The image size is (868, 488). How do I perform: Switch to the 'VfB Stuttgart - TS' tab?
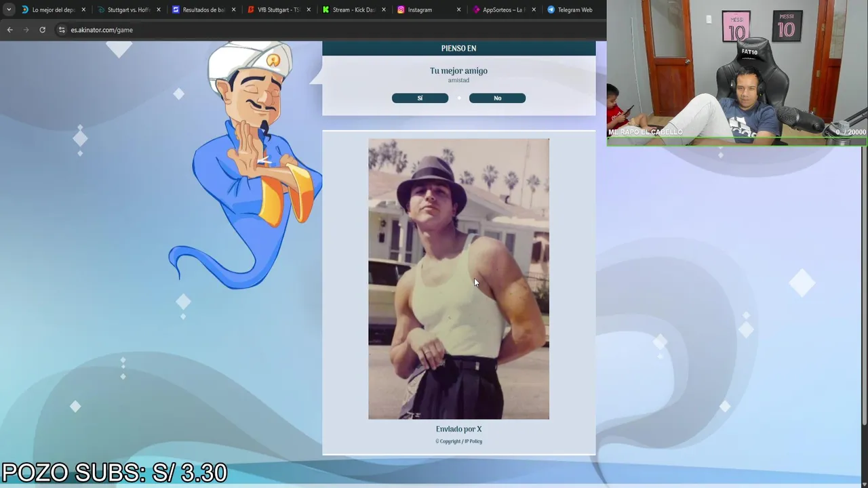280,9
